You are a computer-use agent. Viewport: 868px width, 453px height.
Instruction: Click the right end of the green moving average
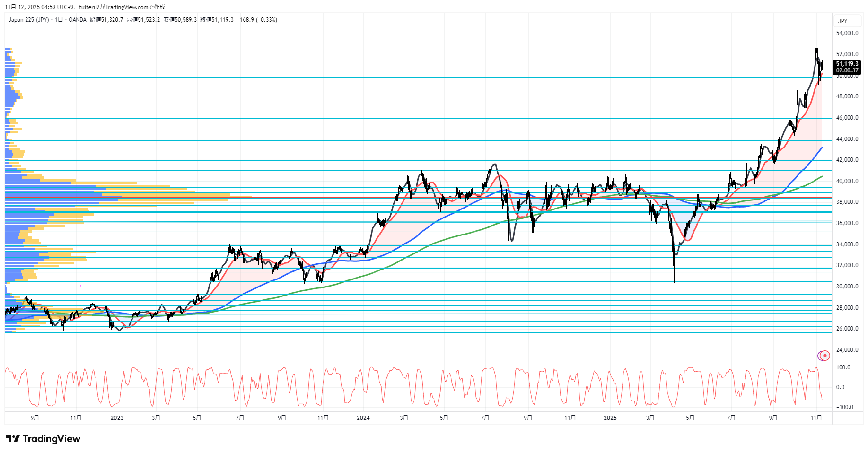click(822, 176)
